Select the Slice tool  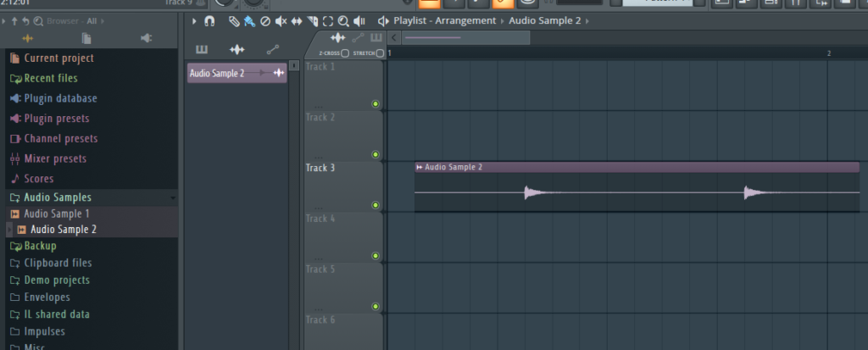point(313,21)
